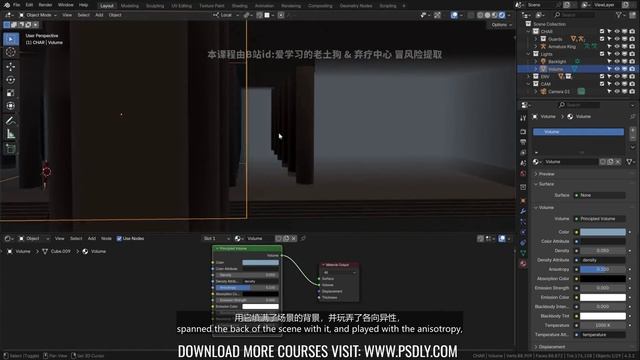Viewport: 640px width, 360px height.
Task: Remove the Volume material with X button
Action: [618, 162]
